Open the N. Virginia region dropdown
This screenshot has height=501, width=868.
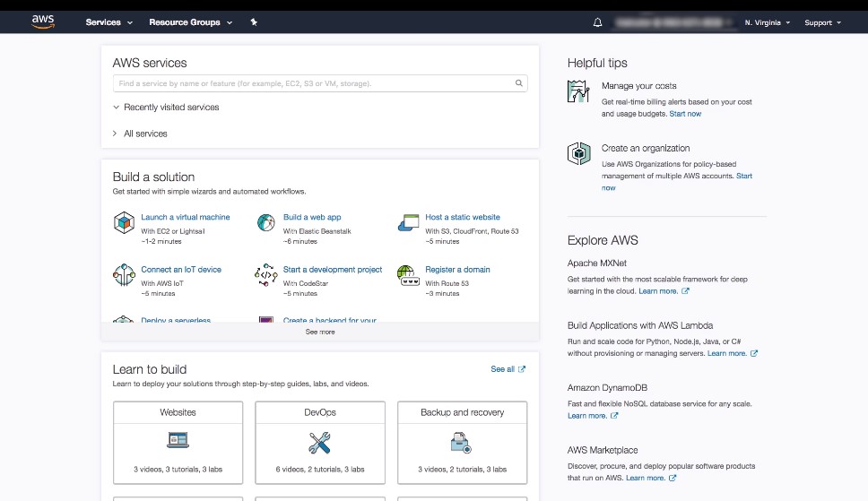(768, 22)
